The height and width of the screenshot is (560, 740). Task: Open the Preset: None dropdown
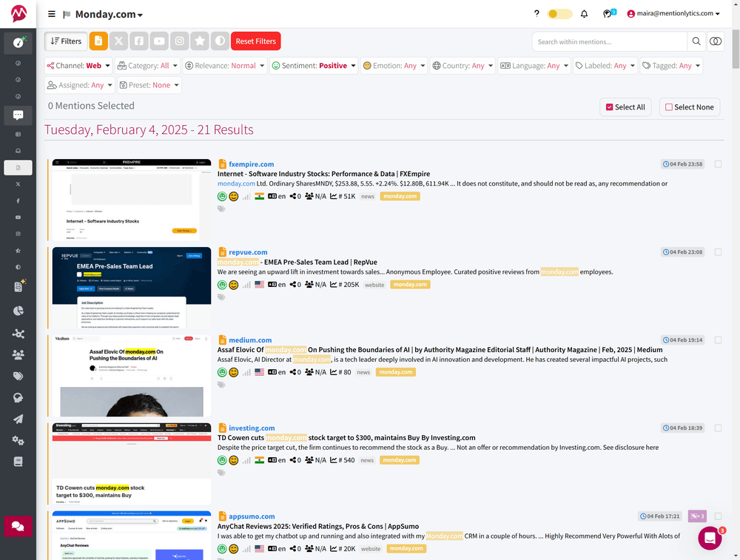149,85
